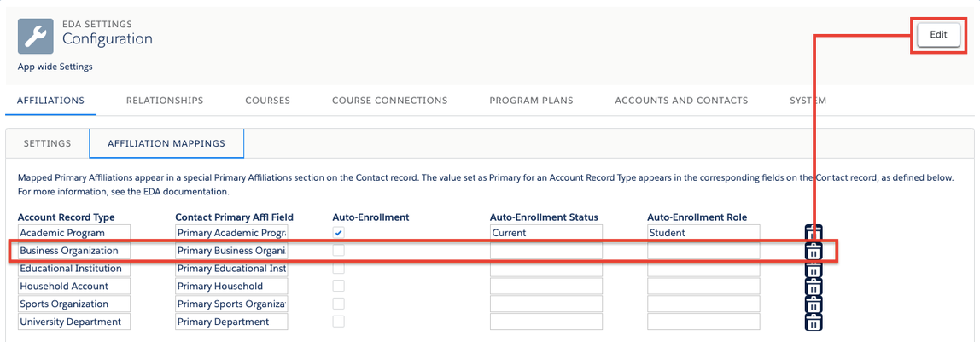Screen dimensions: 980x342
Task: Click the Edit button
Action: pos(938,34)
